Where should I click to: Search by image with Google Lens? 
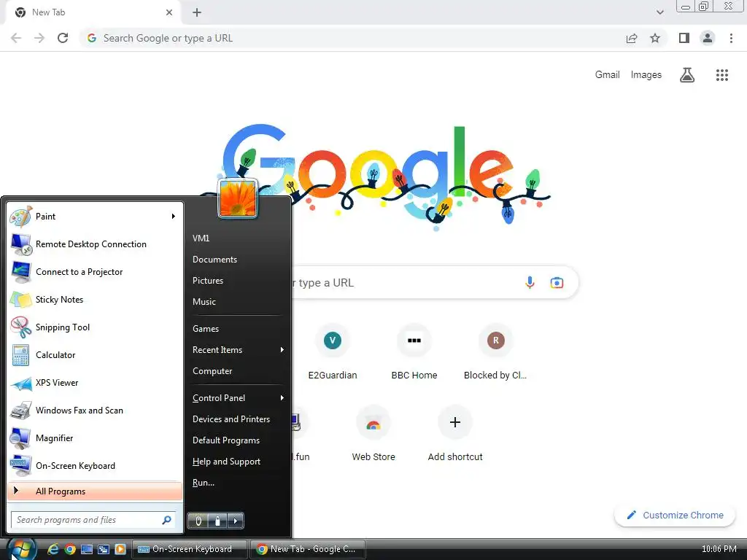(x=557, y=283)
